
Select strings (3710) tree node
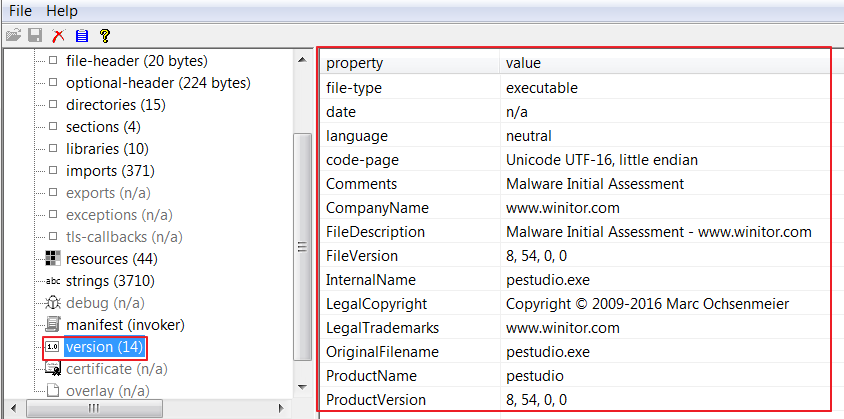(110, 281)
